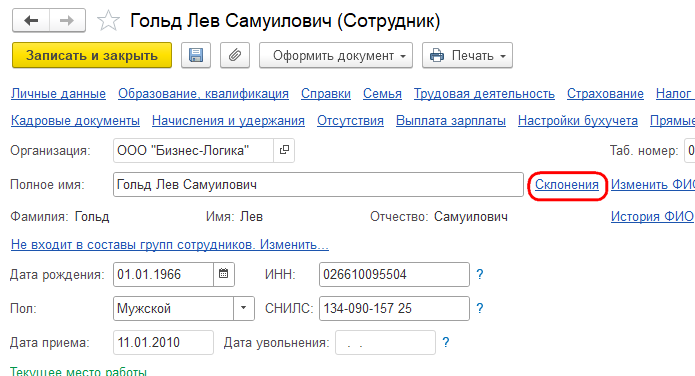Add employee card to favorites star

108,21
